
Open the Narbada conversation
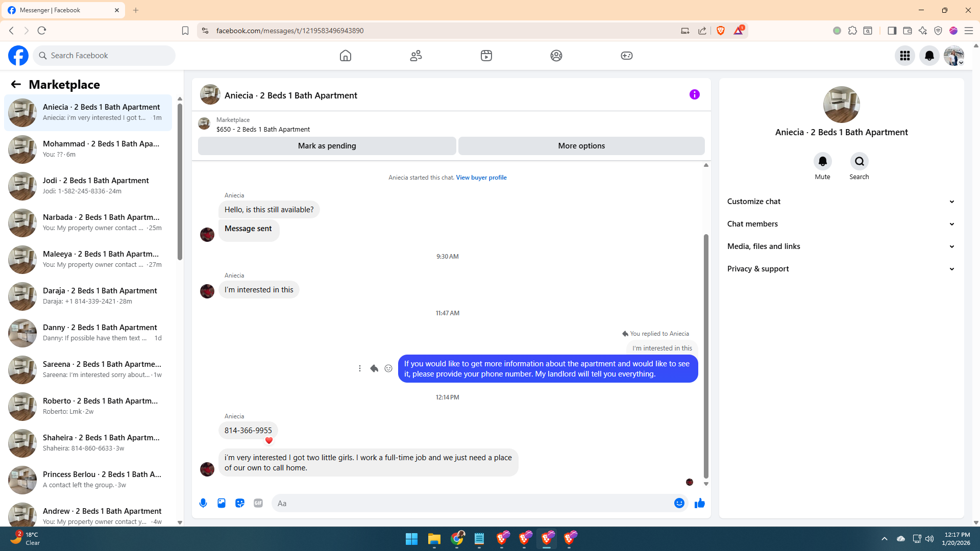click(88, 222)
